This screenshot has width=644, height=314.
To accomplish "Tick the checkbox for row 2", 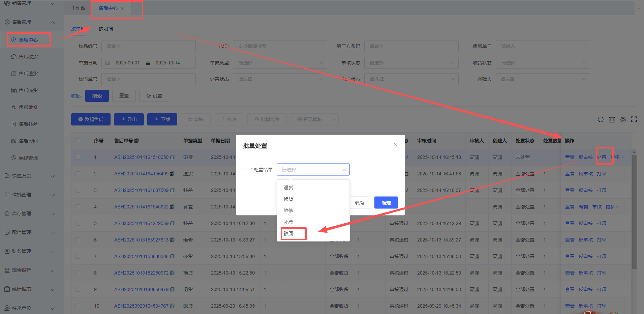I will (x=78, y=174).
